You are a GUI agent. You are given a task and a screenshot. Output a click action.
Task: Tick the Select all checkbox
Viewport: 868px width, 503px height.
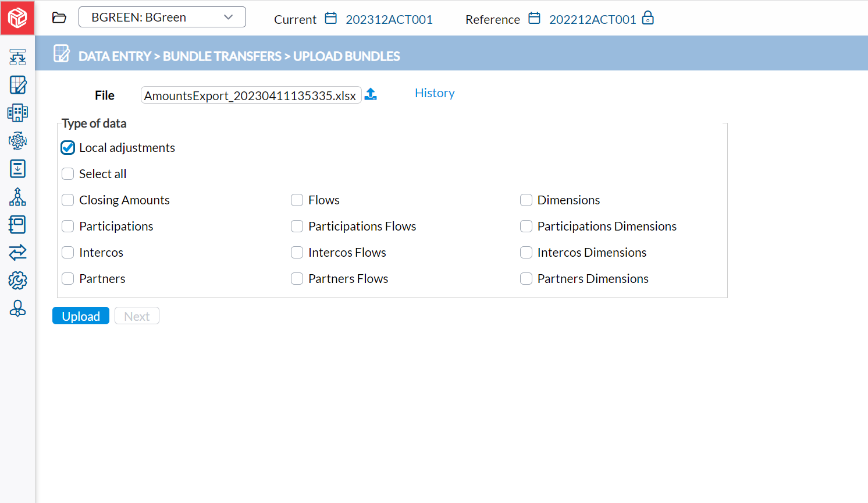point(68,174)
